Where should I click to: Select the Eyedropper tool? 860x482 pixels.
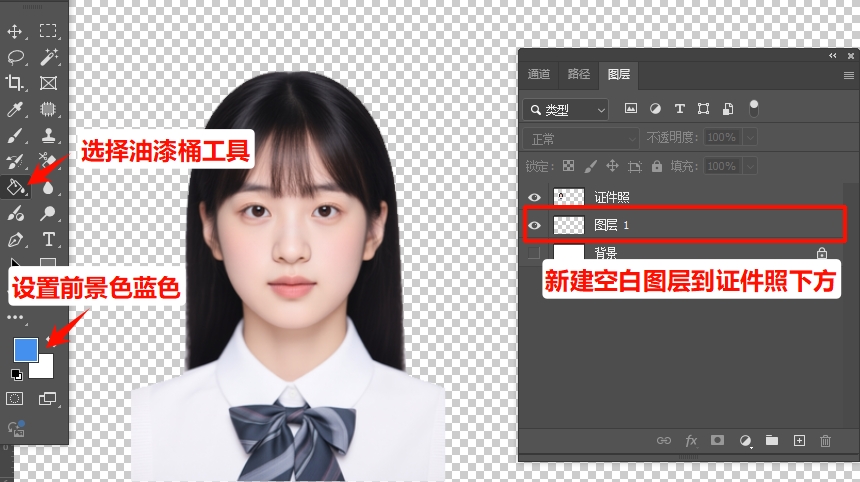(x=15, y=109)
